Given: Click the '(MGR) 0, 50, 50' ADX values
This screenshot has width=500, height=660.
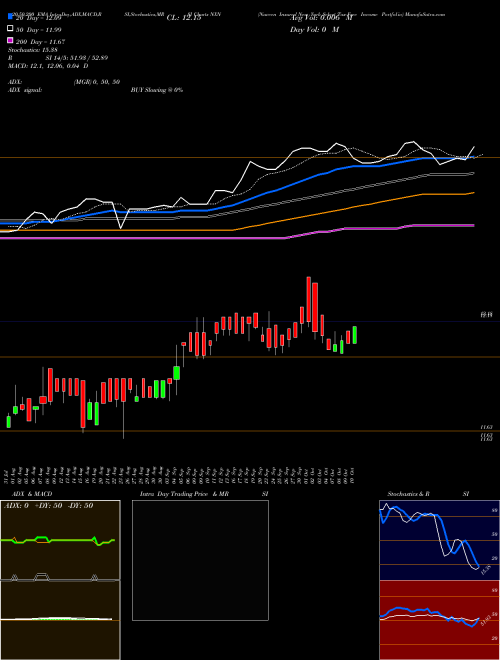Looking at the screenshot, I should pos(97,82).
